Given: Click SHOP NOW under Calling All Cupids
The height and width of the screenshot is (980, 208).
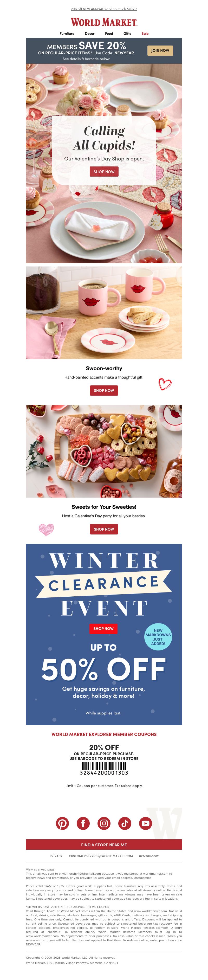Looking at the screenshot, I should click(x=104, y=172).
